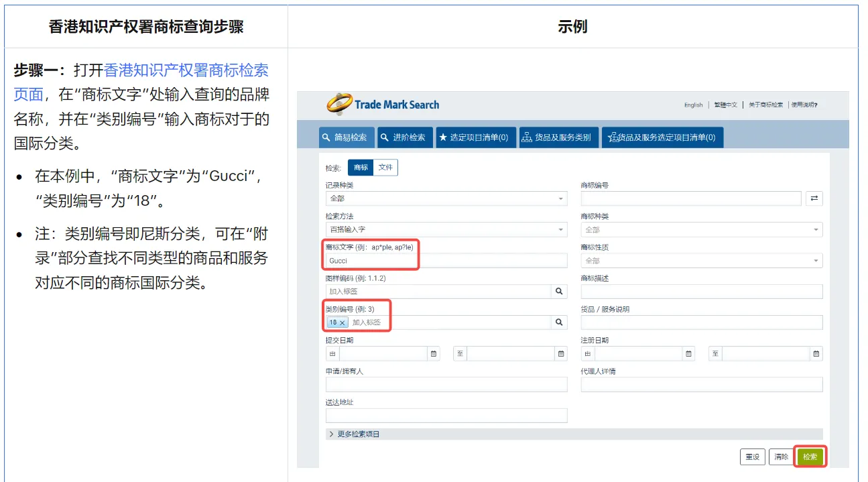Open calendar for 提交日期 end date
Viewport: 868px width, 482px height.
pos(561,353)
